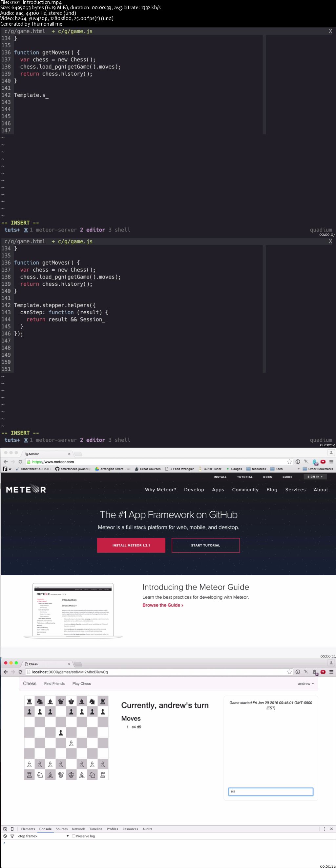The height and width of the screenshot is (868, 336).
Task: Open the smartsheet-javascript GitHub bookmark
Action: pyautogui.click(x=73, y=469)
